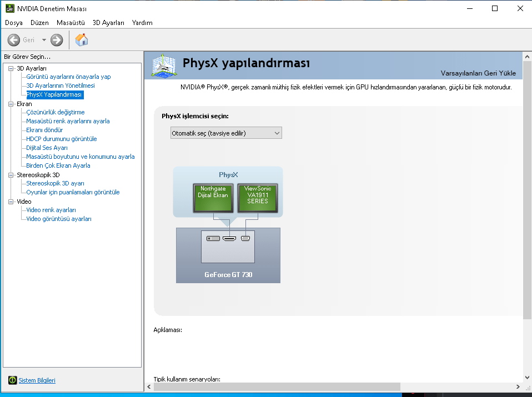
Task: Select the Northgate Dijital Ekran monitor
Action: pyautogui.click(x=213, y=198)
